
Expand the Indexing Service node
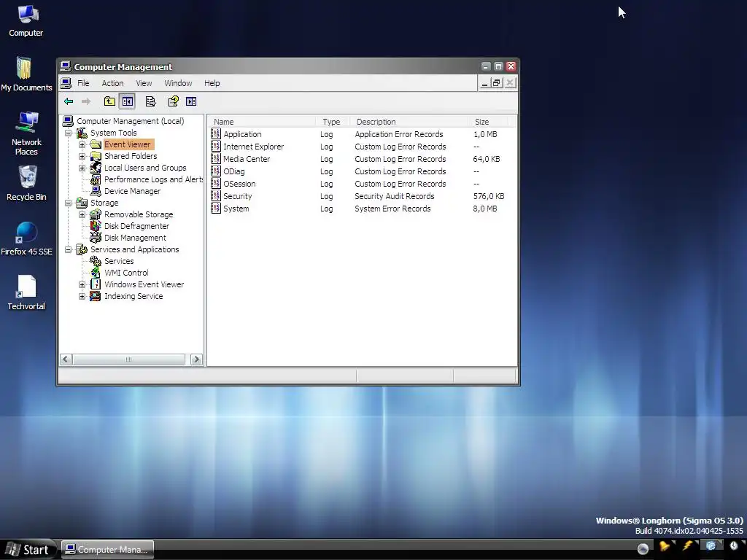pyautogui.click(x=82, y=296)
